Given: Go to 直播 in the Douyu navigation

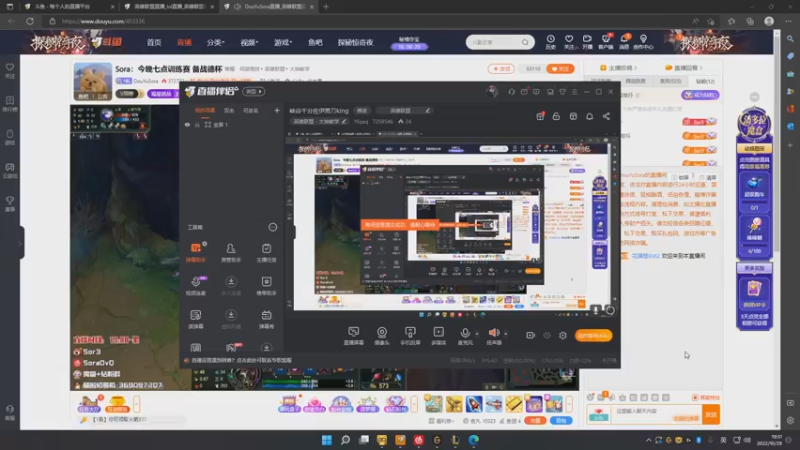Looking at the screenshot, I should 184,42.
